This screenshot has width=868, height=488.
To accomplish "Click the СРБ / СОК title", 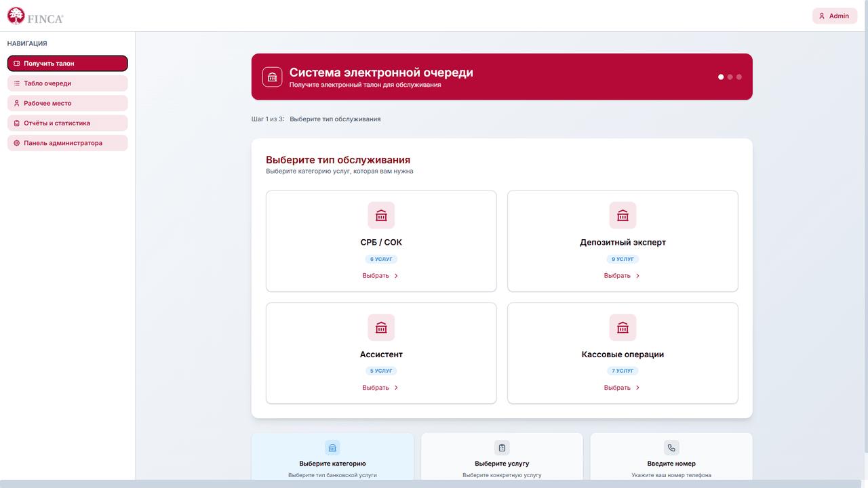I will 381,242.
